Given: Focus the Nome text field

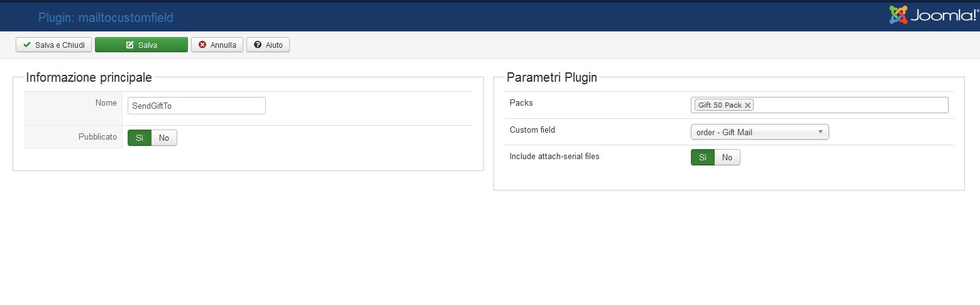Looking at the screenshot, I should [196, 106].
